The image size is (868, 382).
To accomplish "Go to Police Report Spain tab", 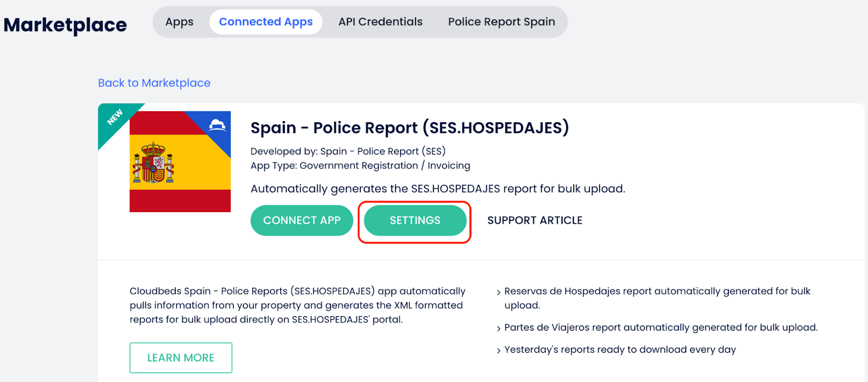I will point(501,22).
